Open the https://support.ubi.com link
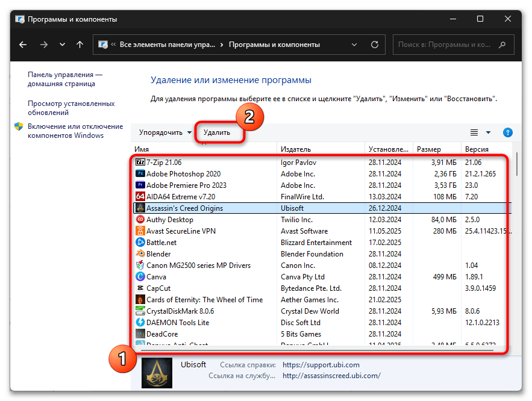 321,365
